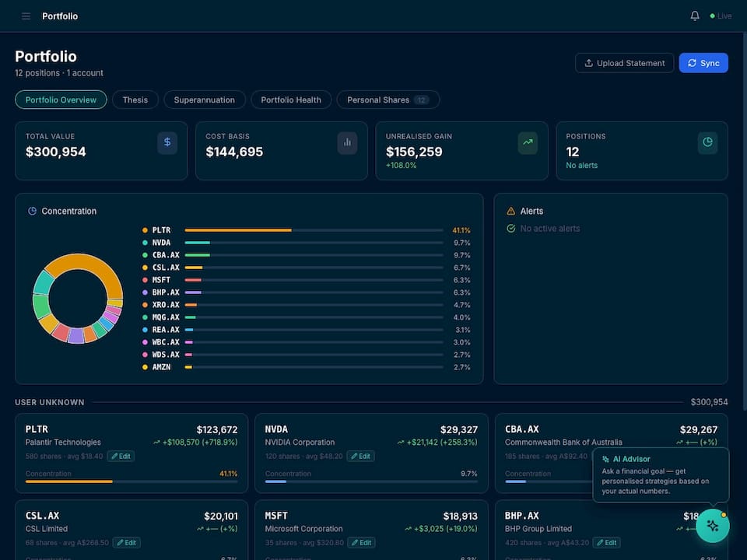
Task: Click the dollar icon on Total Value card
Action: pyautogui.click(x=167, y=142)
